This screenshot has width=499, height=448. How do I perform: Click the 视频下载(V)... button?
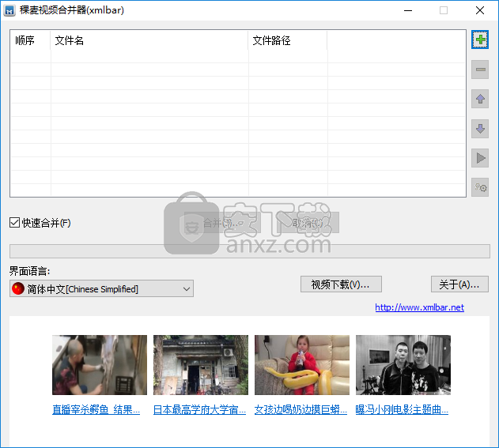coord(341,284)
